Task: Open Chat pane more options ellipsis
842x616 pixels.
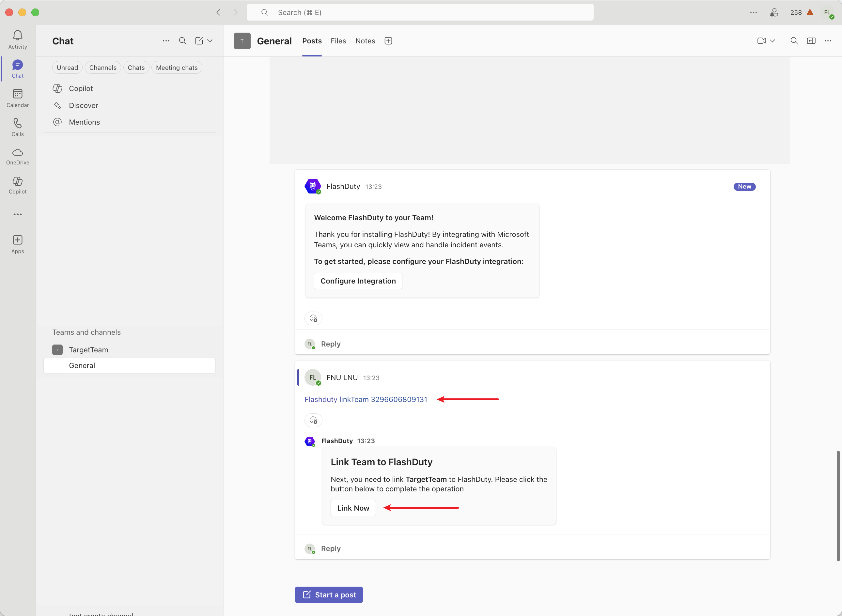Action: point(166,41)
